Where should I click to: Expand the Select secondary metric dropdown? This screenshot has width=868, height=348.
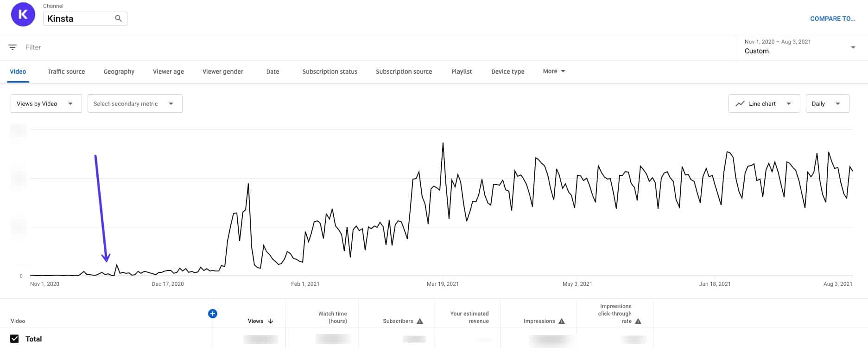point(134,103)
